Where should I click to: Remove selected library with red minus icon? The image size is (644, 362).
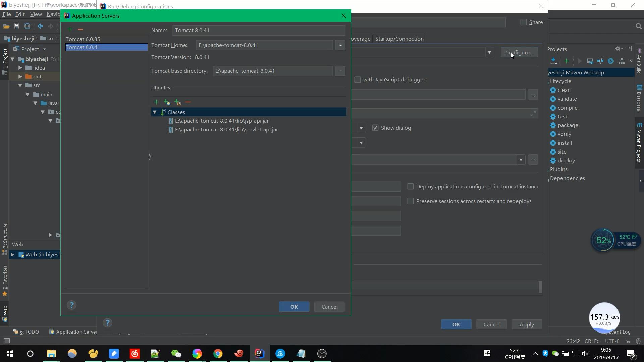(188, 102)
